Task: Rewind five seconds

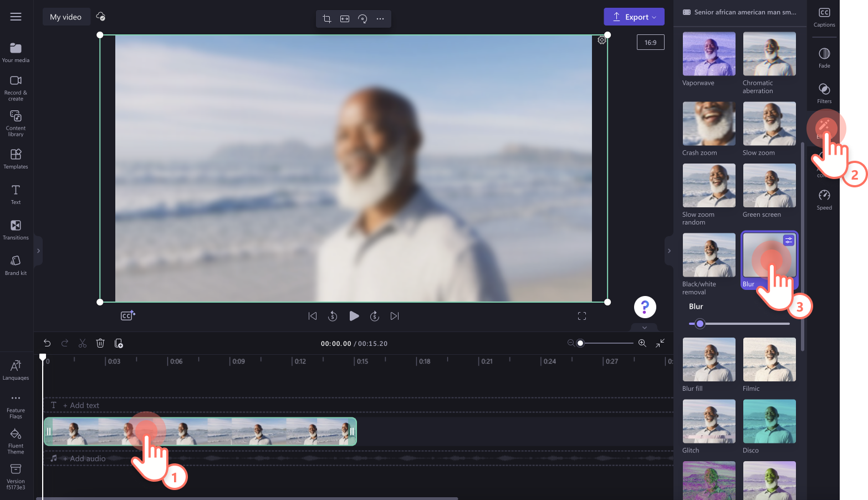Action: [333, 316]
